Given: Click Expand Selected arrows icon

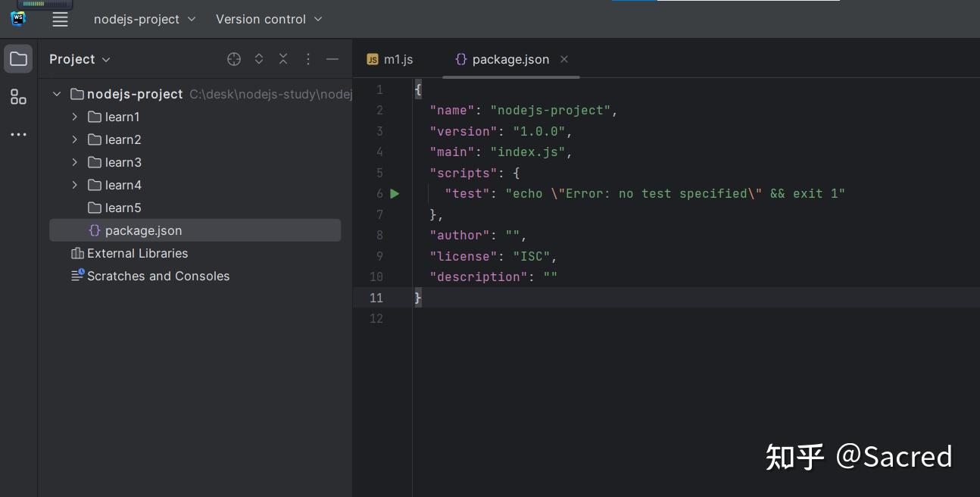Looking at the screenshot, I should click(x=259, y=59).
